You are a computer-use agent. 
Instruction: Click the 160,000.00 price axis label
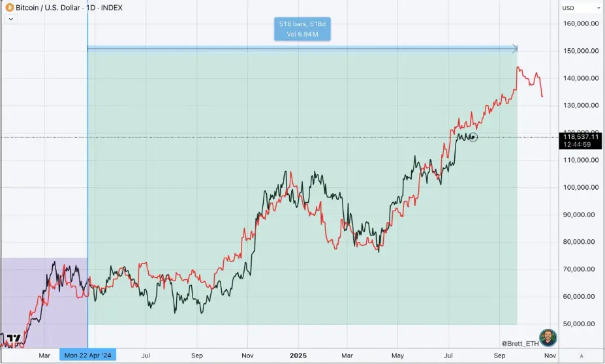click(x=581, y=23)
